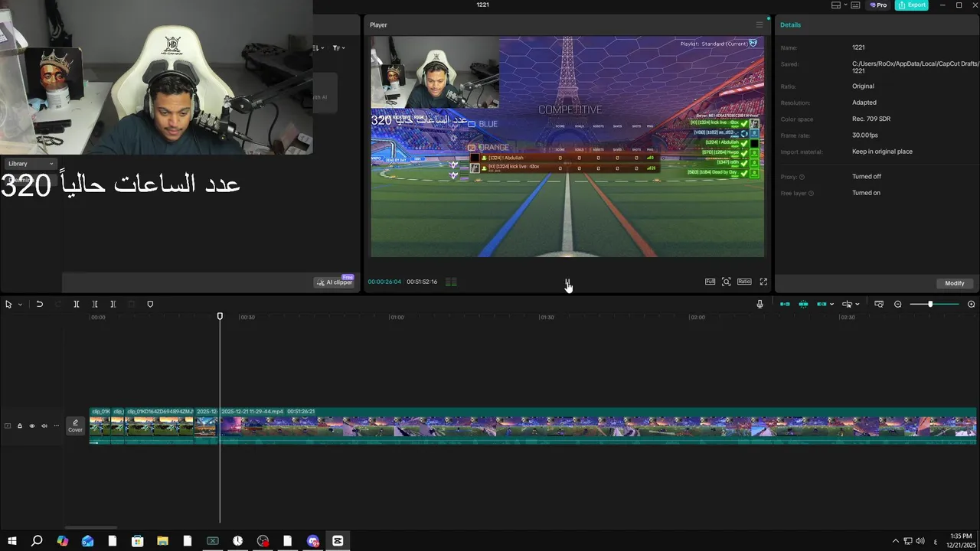
Task: Click the Pro badge button
Action: pos(878,5)
